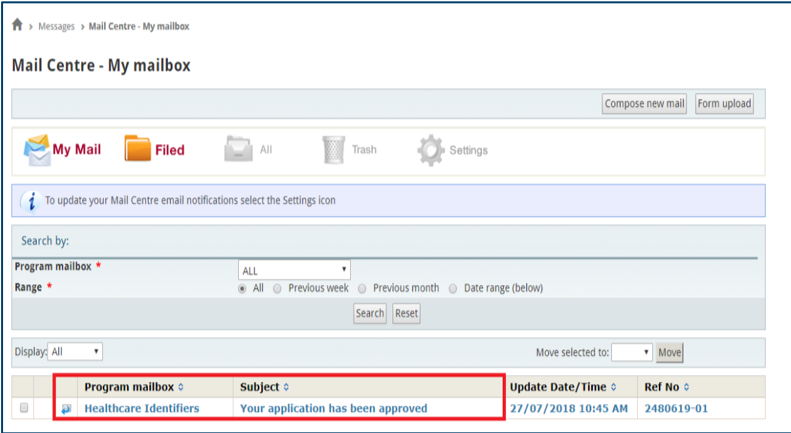The image size is (791, 433).
Task: Open the My Mail envelope icon
Action: 37,150
